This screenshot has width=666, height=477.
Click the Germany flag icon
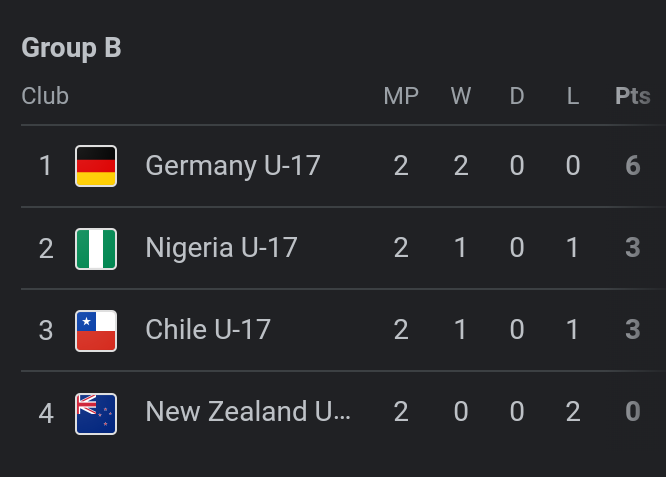click(96, 166)
